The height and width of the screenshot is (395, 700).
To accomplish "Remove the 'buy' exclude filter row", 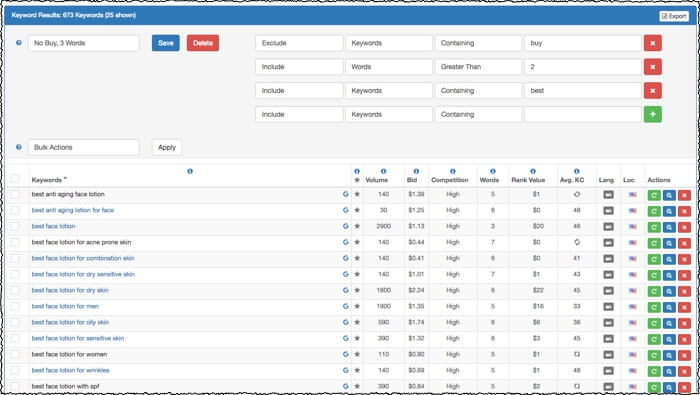I will click(652, 43).
